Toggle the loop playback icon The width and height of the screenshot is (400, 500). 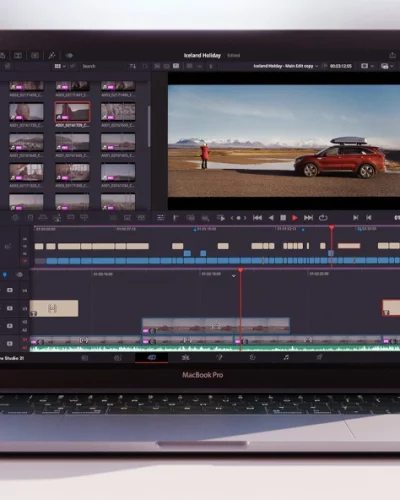pyautogui.click(x=323, y=218)
